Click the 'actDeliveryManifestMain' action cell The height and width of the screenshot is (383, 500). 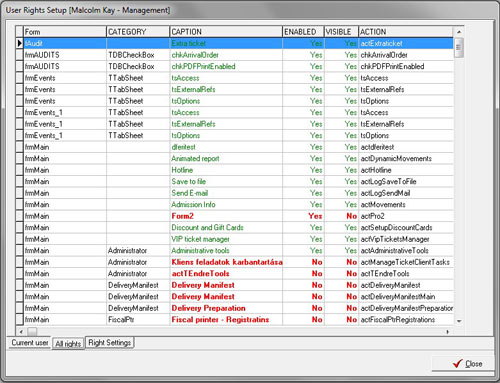[406, 296]
